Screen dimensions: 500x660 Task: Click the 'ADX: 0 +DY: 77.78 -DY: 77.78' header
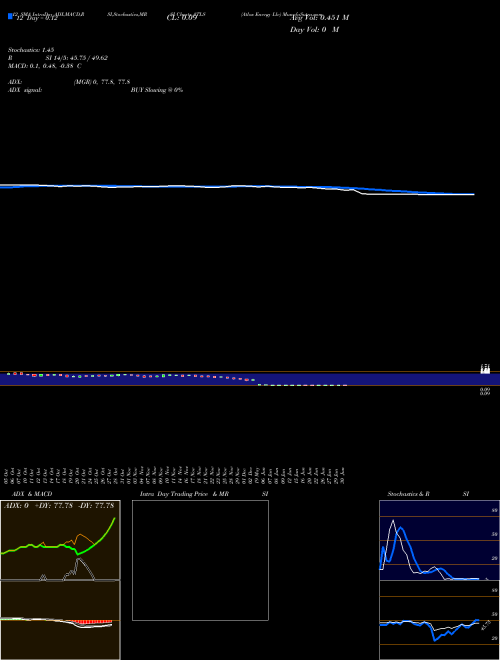tap(59, 506)
